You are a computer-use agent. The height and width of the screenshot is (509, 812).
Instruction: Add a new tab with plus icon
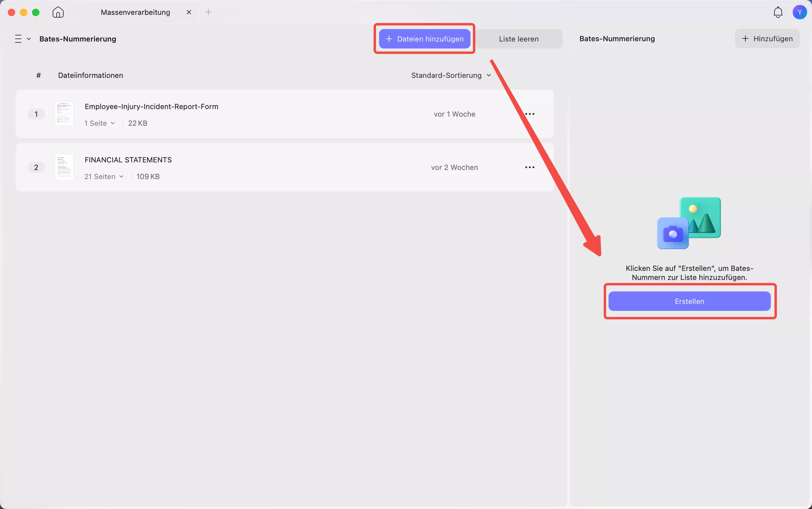coord(208,12)
